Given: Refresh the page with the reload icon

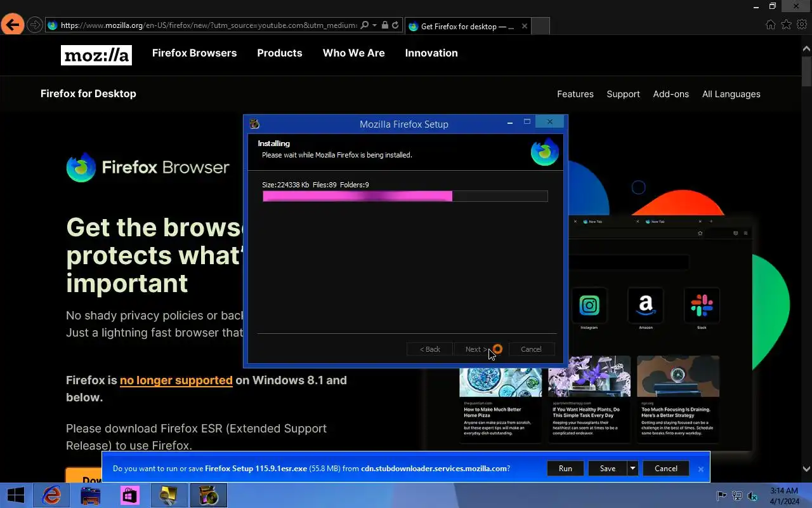Looking at the screenshot, I should pyautogui.click(x=395, y=25).
